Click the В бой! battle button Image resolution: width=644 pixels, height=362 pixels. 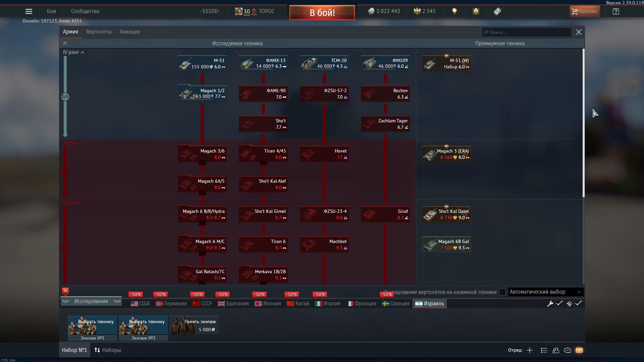[322, 13]
